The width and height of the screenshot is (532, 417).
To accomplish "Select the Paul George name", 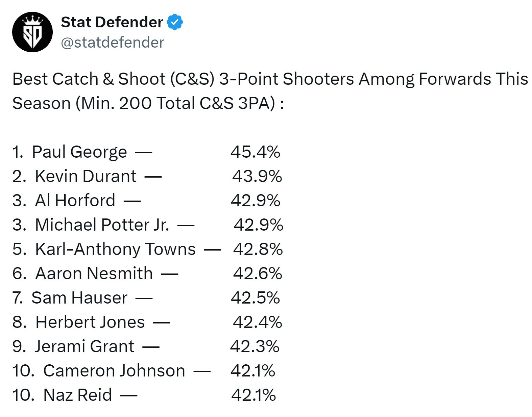I will click(79, 152).
